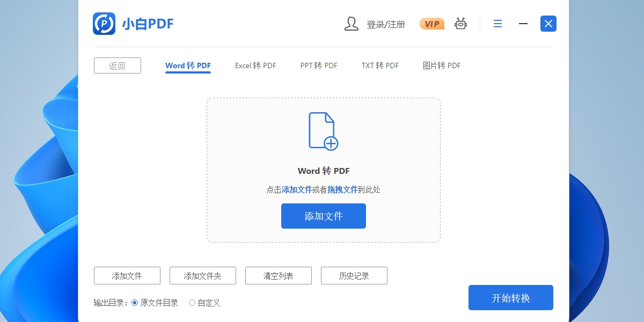Viewport: 644px width, 322px height.
Task: Open the robot customer service icon
Action: pos(460,24)
